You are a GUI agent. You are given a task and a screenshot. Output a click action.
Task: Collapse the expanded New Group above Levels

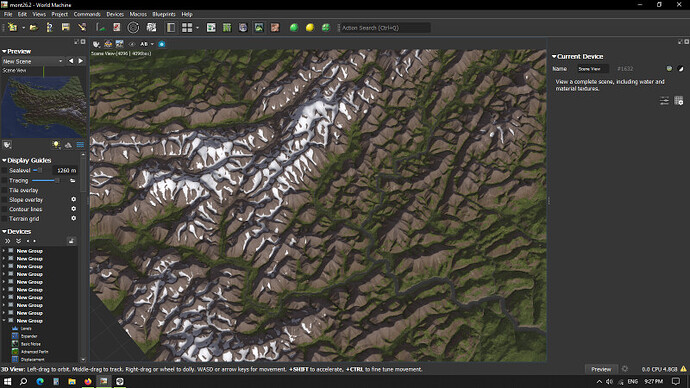(4, 321)
